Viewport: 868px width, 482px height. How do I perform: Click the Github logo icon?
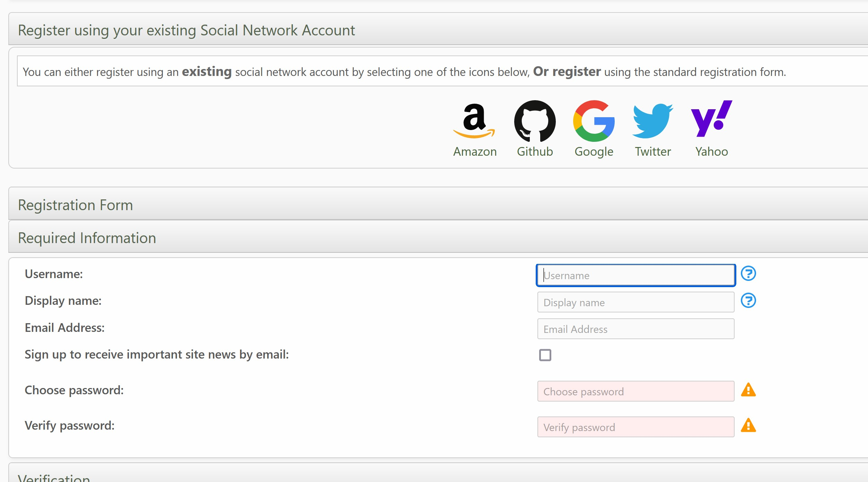pos(535,121)
